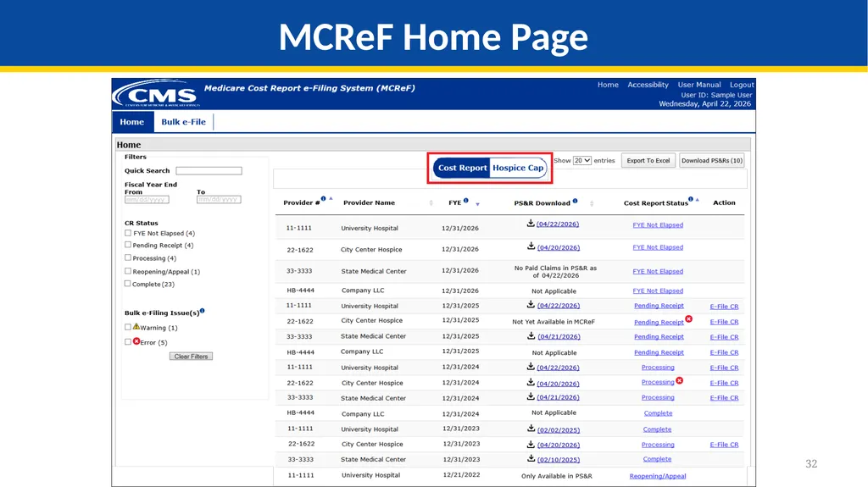Click red error icon on City Center Hospice 12/31/2024

679,380
